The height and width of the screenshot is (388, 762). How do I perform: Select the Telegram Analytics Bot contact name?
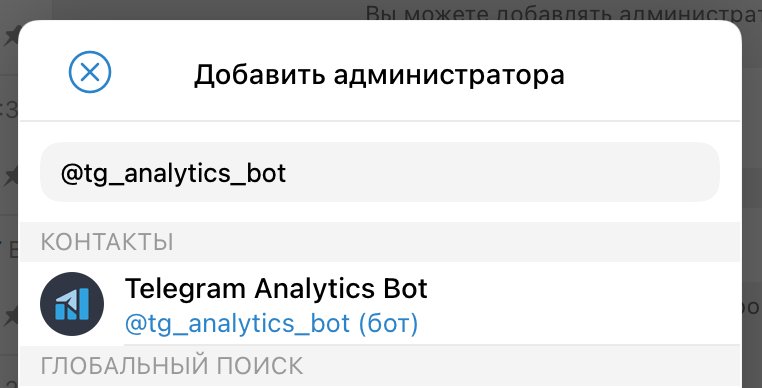[x=276, y=288]
